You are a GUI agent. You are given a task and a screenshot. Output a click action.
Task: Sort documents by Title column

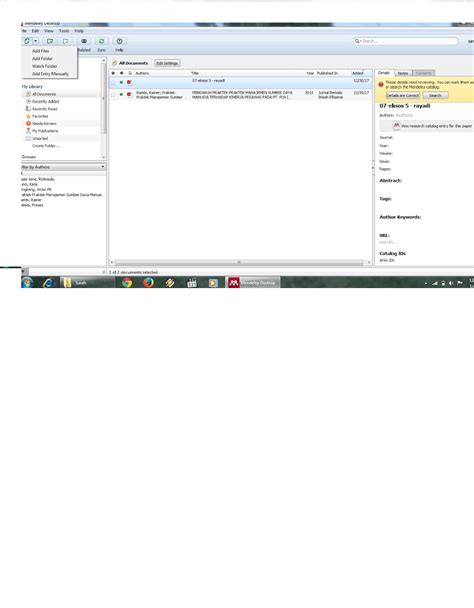tap(195, 73)
